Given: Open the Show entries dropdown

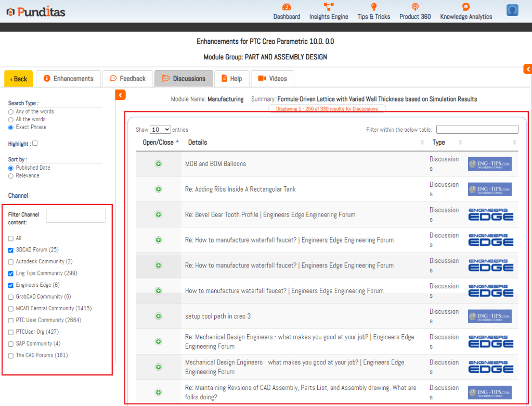Looking at the screenshot, I should coord(160,130).
